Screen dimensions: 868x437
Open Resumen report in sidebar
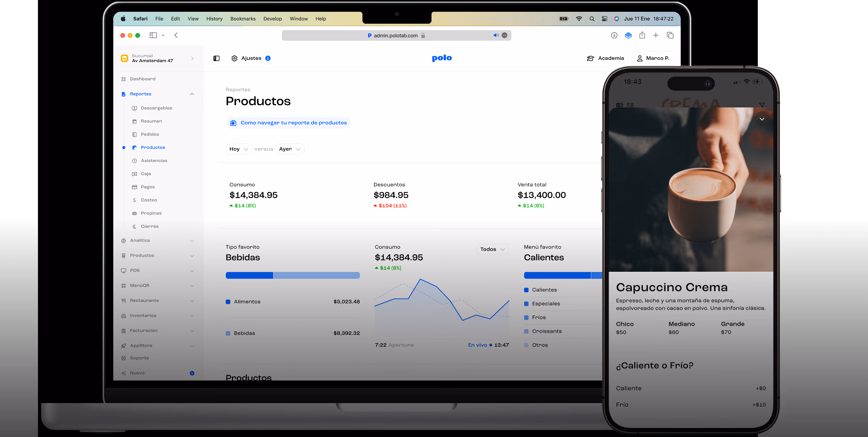pos(147,121)
